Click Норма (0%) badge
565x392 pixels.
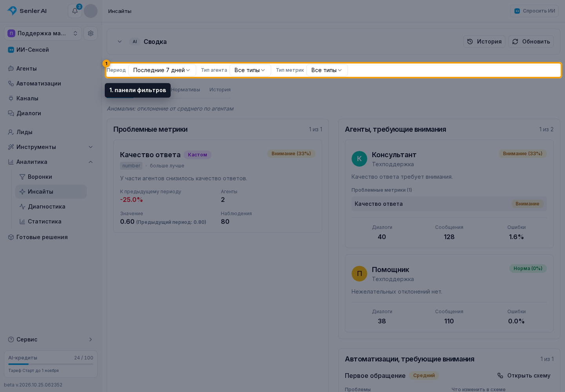[x=528, y=269]
